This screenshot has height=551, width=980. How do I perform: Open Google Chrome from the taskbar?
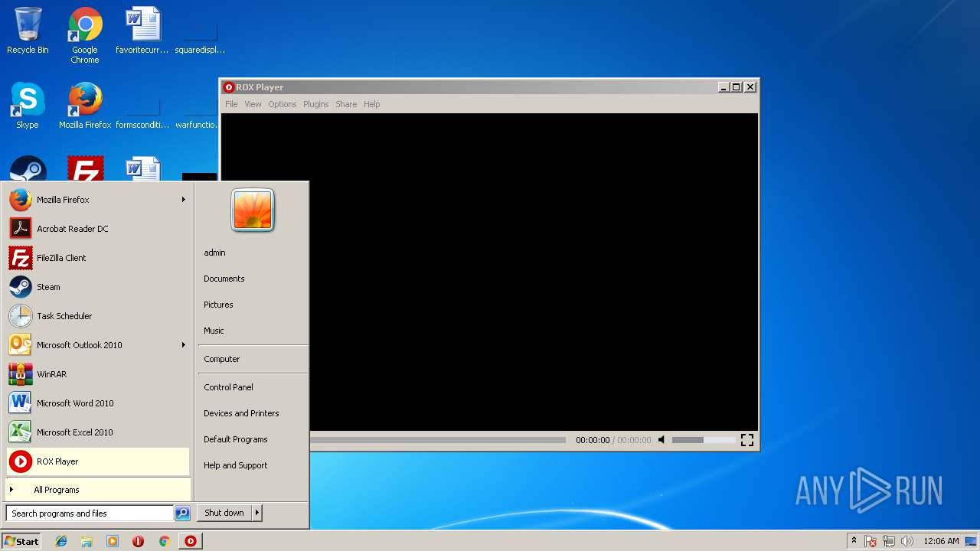[164, 541]
